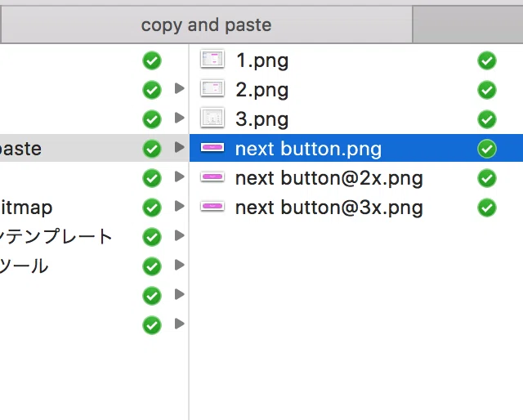Expand the selected 'paste' folder arrow
This screenshot has height=420, width=523.
point(180,147)
